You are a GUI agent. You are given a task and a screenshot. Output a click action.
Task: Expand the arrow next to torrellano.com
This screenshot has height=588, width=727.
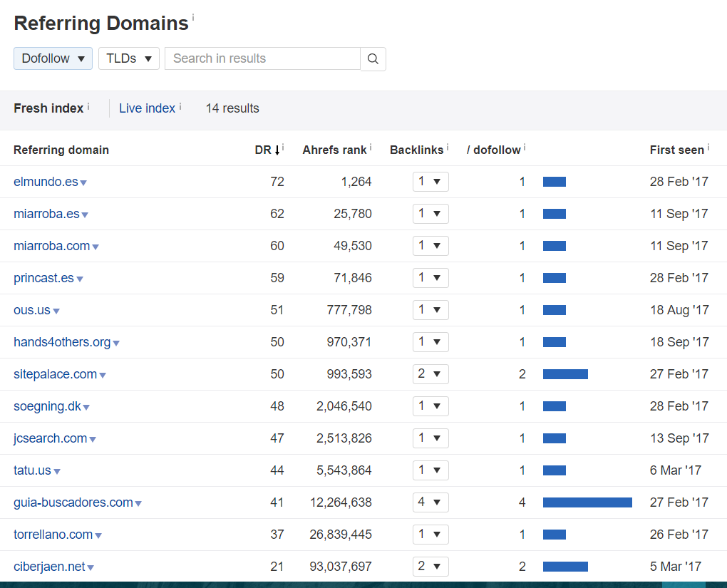98,535
